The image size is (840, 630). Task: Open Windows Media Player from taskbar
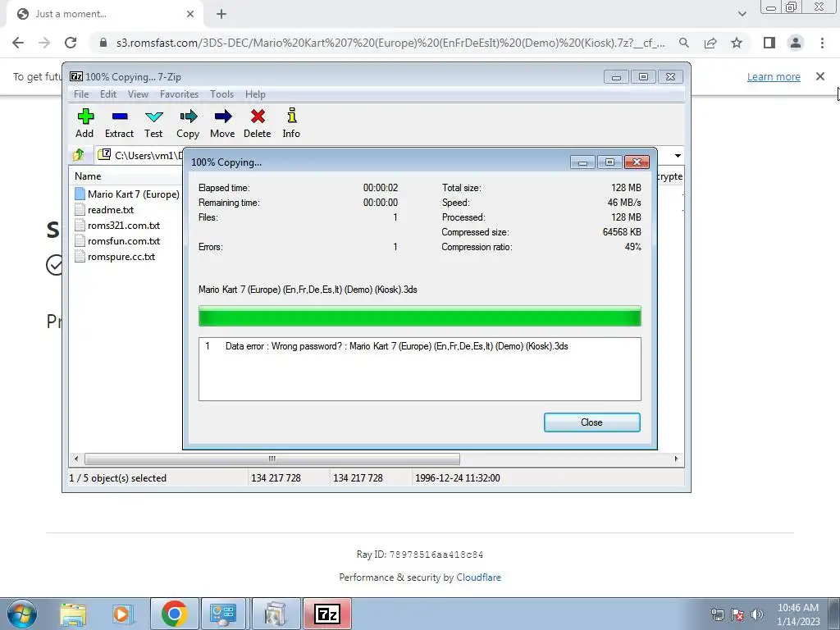[122, 614]
